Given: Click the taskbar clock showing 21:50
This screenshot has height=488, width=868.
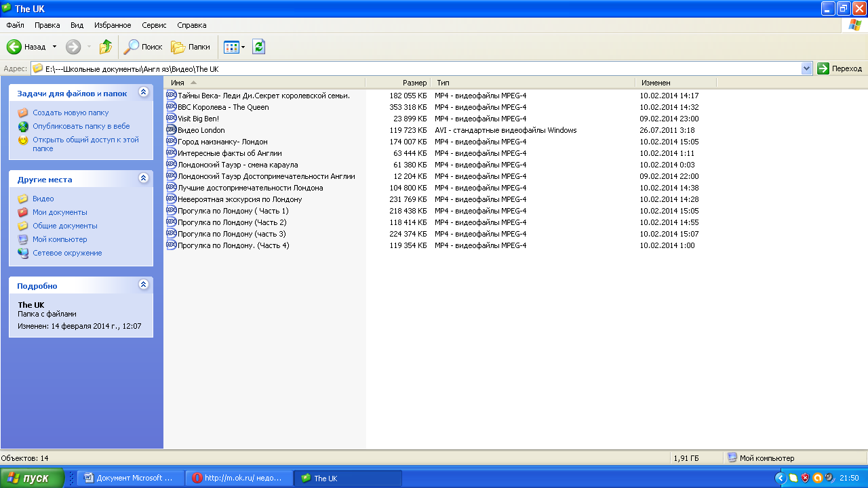Looking at the screenshot, I should [x=849, y=478].
